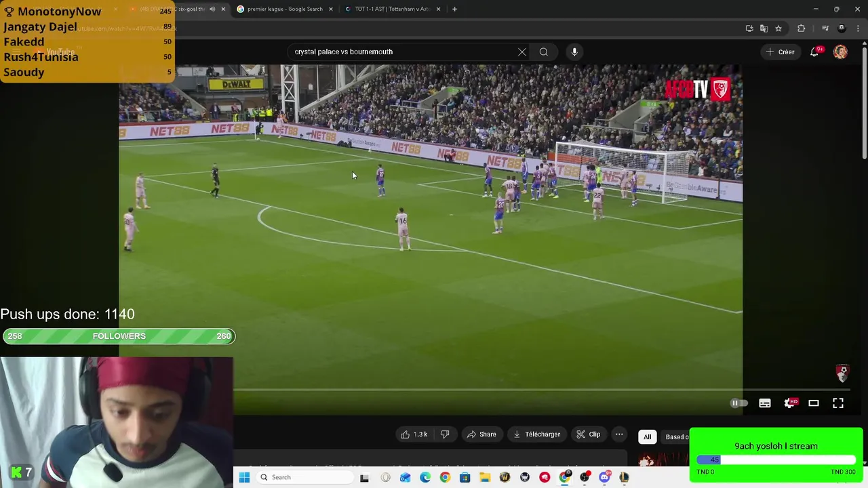Open Outlook icon on taskbar
The width and height of the screenshot is (868, 488).
405,478
